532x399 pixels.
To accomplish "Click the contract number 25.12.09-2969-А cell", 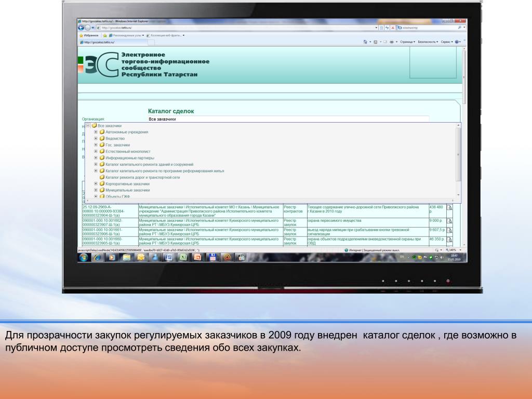I will click(110, 211).
